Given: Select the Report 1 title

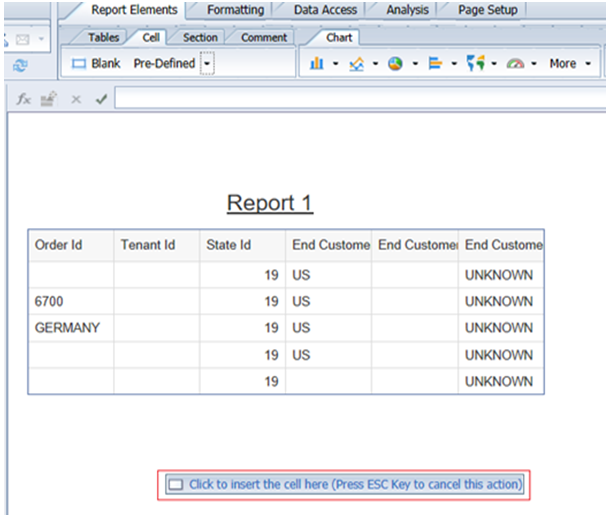Looking at the screenshot, I should 270,203.
